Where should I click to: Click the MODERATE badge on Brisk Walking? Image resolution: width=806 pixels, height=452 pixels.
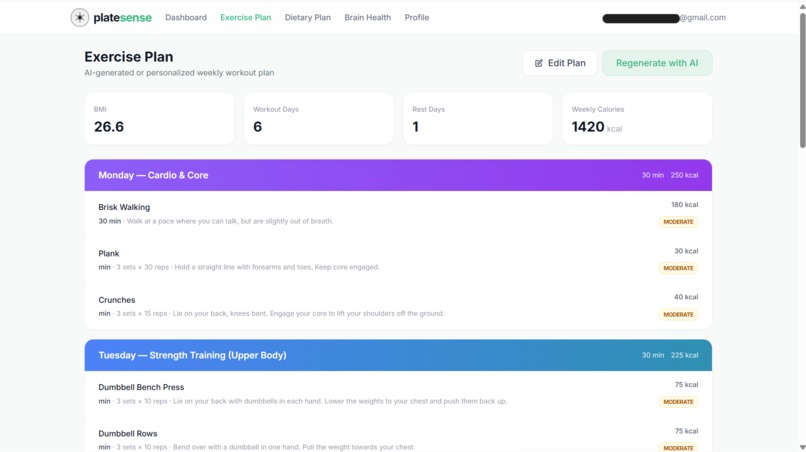click(678, 222)
